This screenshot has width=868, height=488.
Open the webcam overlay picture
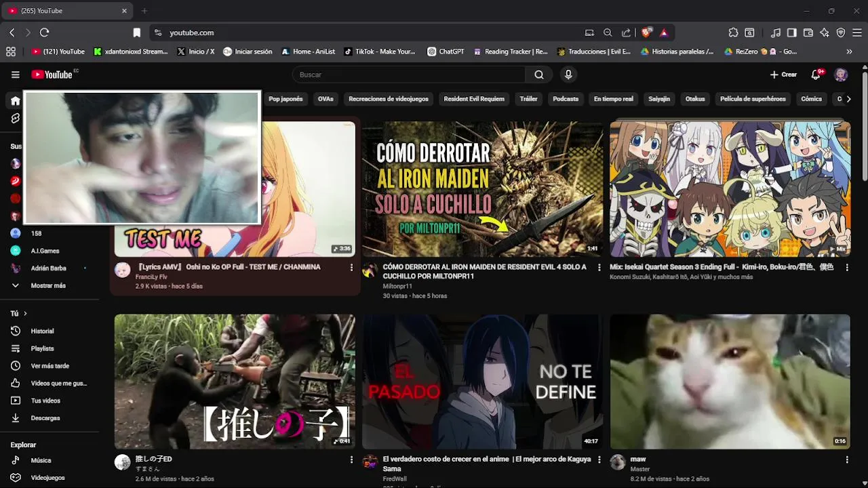tap(142, 157)
